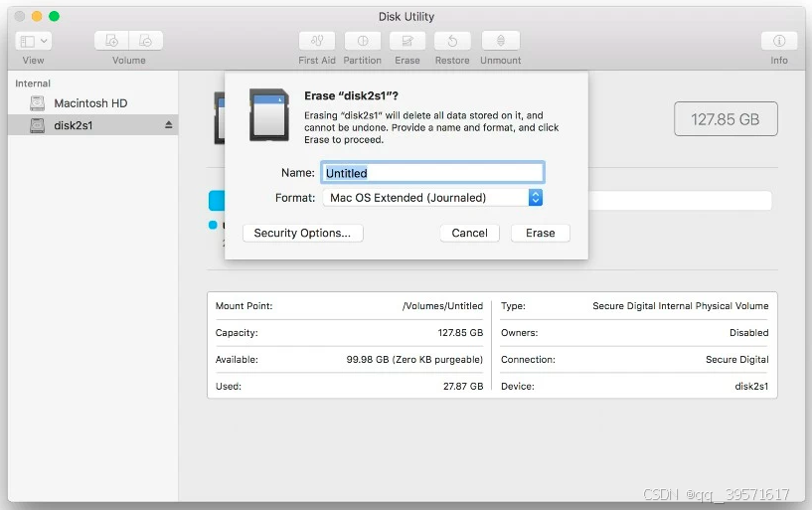
Task: Click the disk2s1 drive icon in the sidebar
Action: (x=38, y=125)
